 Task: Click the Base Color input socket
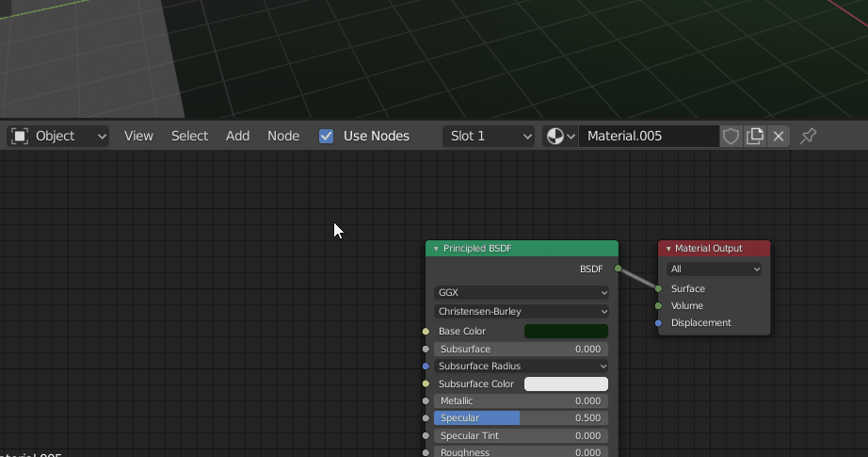click(x=426, y=332)
